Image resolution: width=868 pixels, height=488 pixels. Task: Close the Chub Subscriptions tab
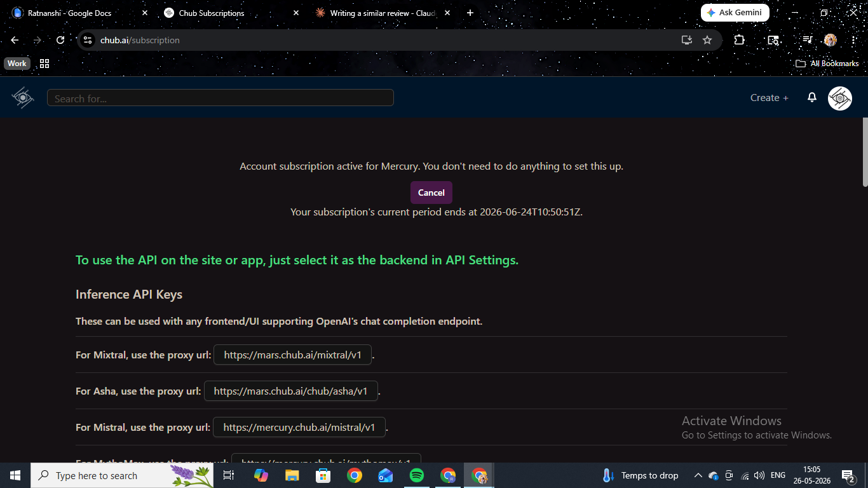point(296,13)
